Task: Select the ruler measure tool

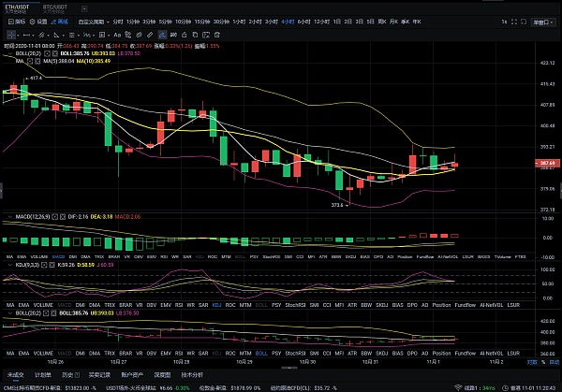Action: tap(150, 35)
